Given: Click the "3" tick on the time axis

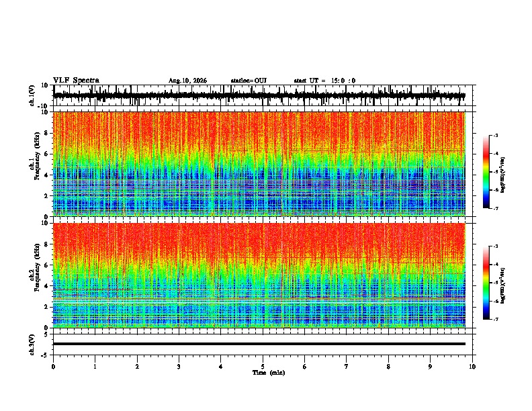Looking at the screenshot, I should coord(179,367).
